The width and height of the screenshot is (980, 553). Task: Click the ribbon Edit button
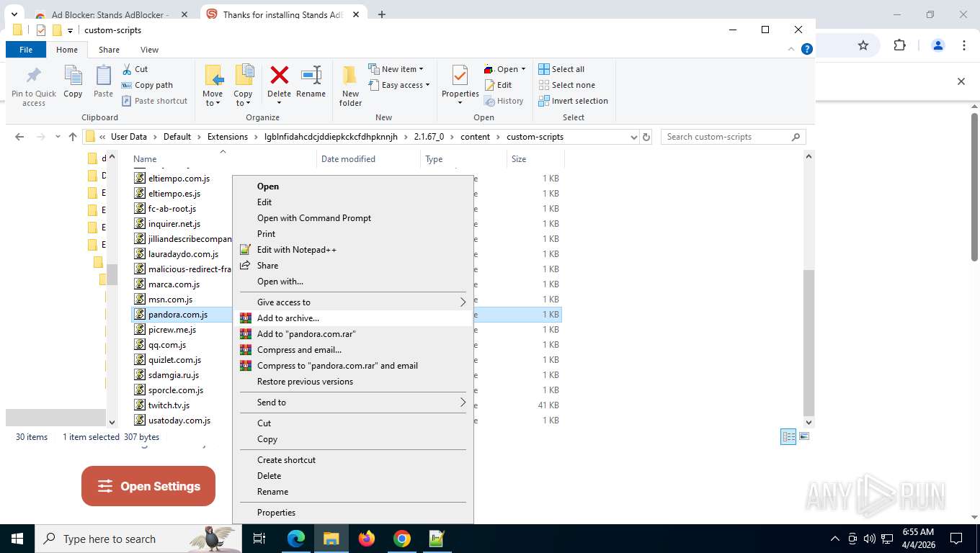[497, 85]
